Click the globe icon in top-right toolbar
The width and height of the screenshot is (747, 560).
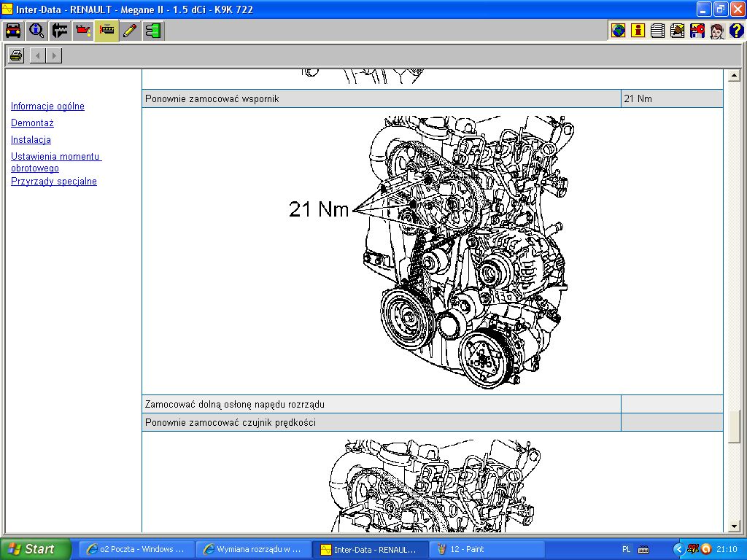619,31
